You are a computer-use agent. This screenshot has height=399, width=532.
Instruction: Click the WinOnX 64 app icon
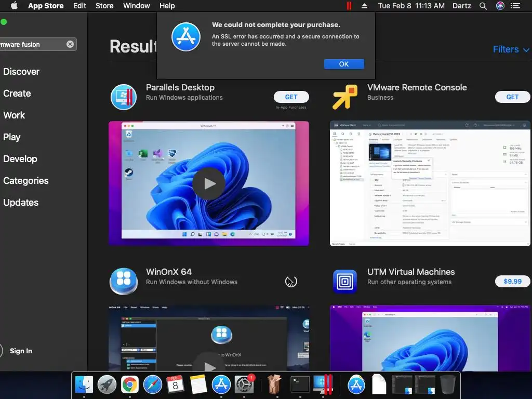tap(124, 281)
